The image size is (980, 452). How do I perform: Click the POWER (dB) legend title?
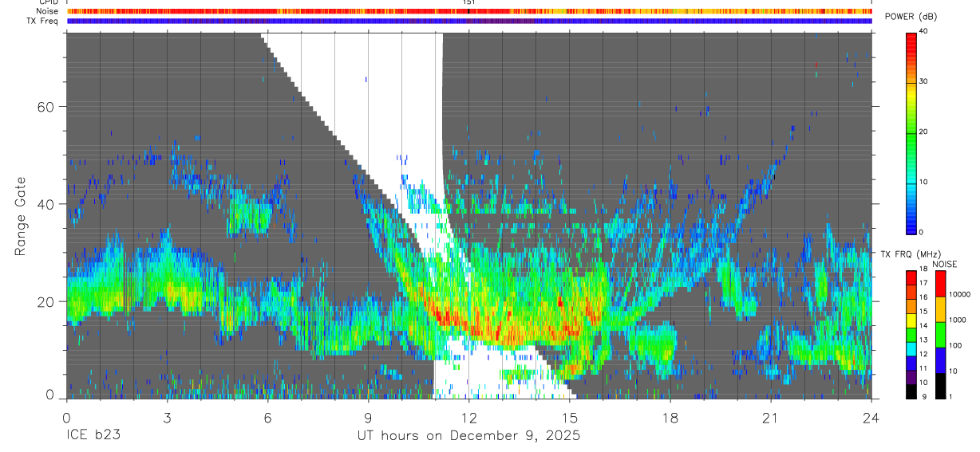point(911,18)
